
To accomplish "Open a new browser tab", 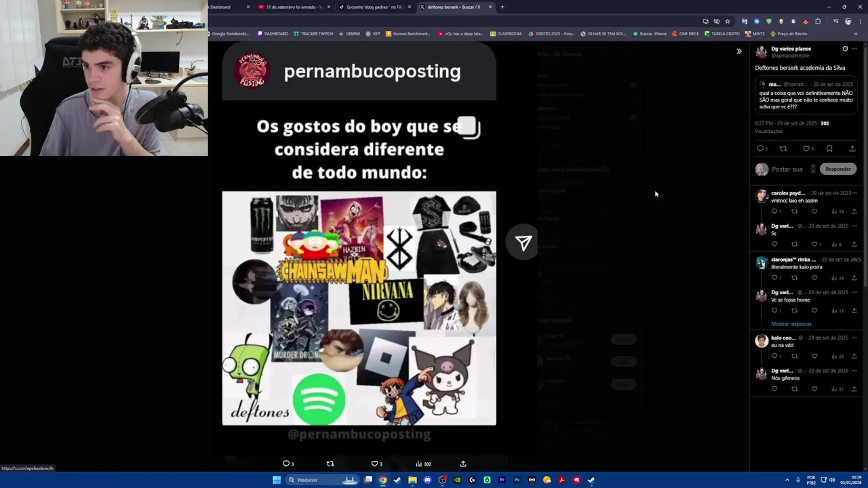I will pos(502,7).
